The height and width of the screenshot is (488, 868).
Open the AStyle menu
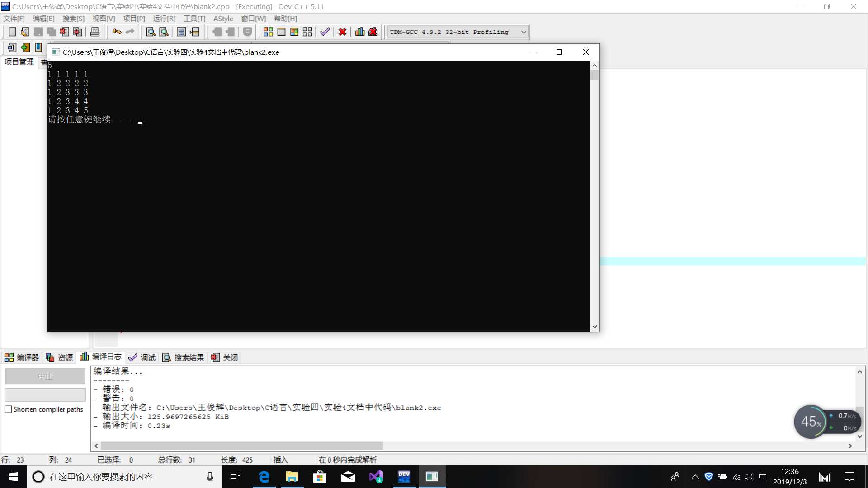click(x=223, y=19)
